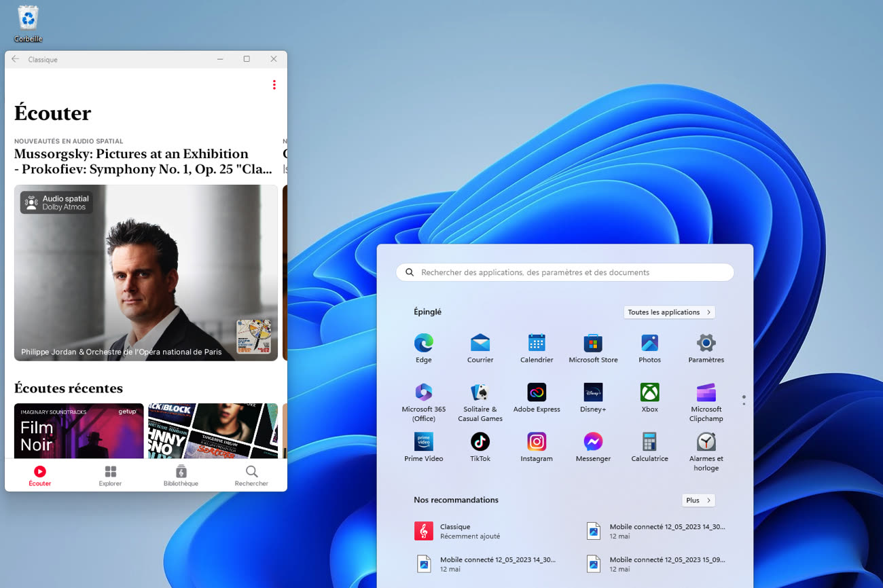Click Philippe Jordan & Orchestre caption

pos(122,352)
